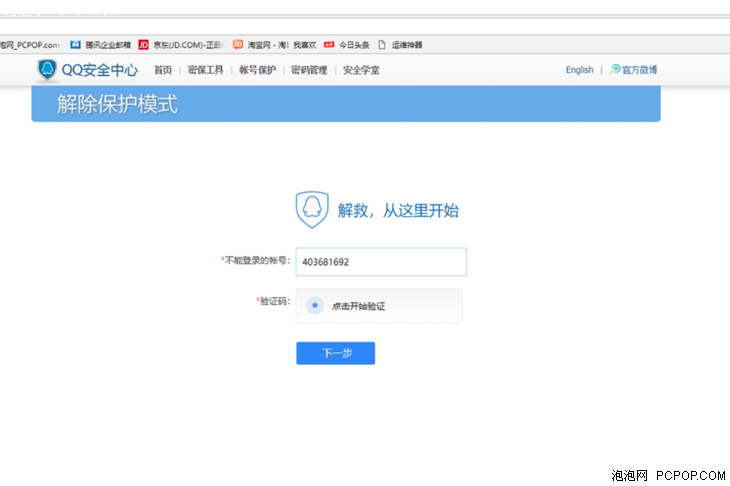Open the 密保工具 menu
Viewport: 730px width, 486px height.
(205, 70)
